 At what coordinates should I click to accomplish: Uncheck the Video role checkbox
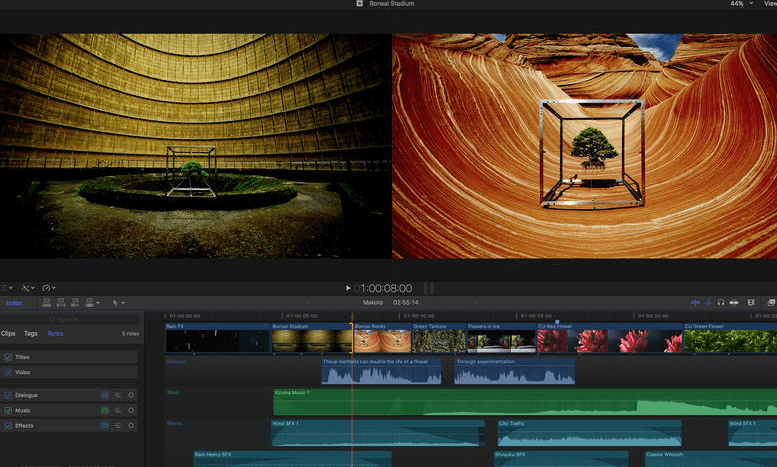9,372
